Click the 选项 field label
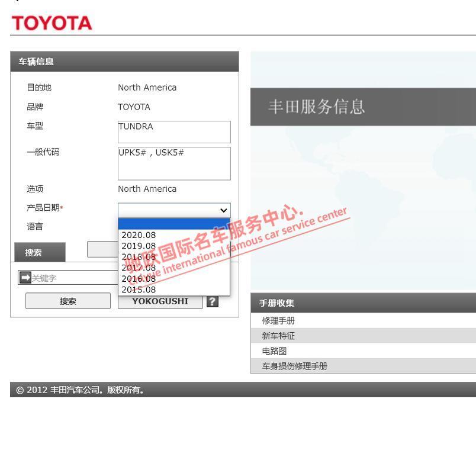The height and width of the screenshot is (476, 476). coord(35,189)
